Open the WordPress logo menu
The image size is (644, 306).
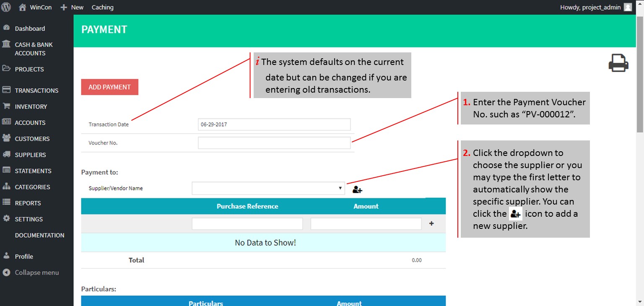(x=6, y=7)
